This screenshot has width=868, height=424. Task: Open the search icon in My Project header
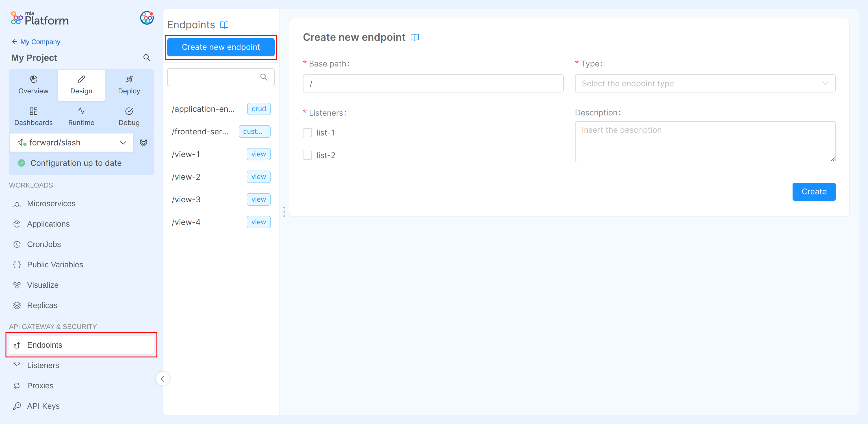click(147, 58)
